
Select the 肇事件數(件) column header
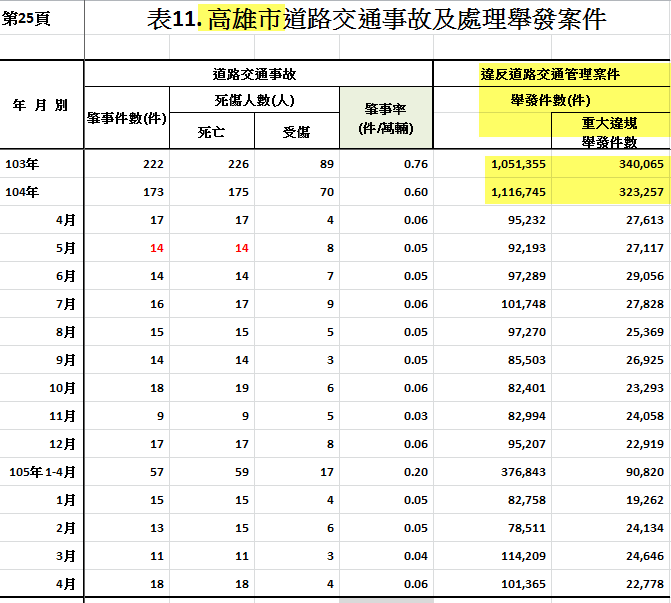click(x=127, y=118)
